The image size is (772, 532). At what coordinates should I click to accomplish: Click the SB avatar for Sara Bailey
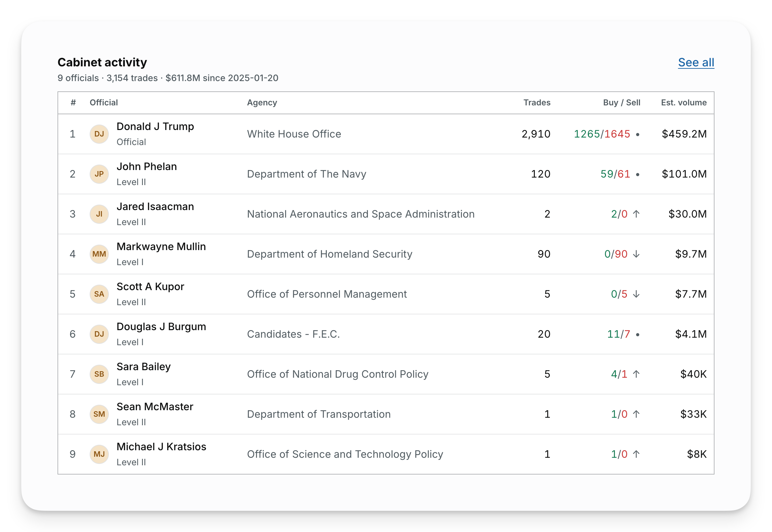coord(99,374)
